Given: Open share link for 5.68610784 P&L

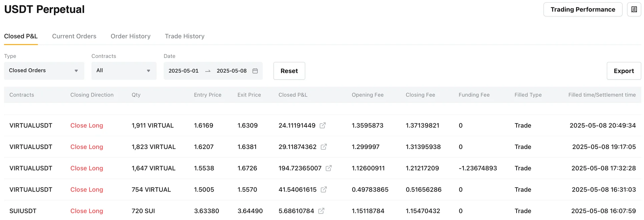Looking at the screenshot, I should tap(321, 211).
